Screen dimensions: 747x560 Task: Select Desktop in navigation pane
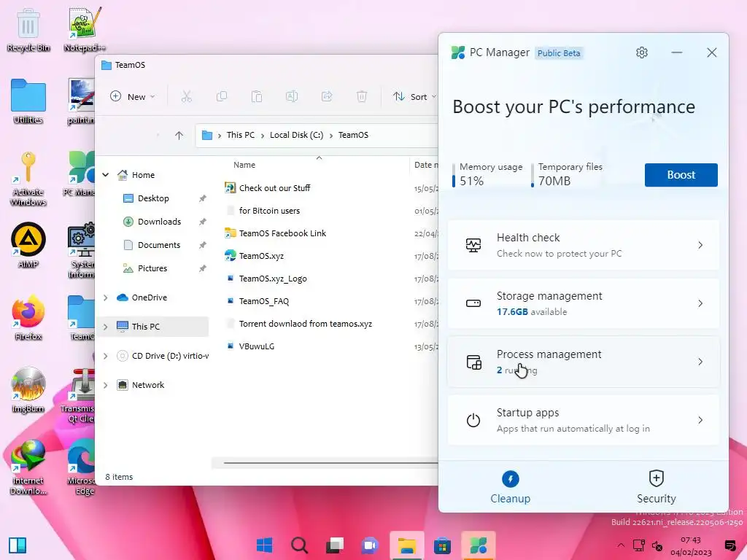(x=153, y=198)
